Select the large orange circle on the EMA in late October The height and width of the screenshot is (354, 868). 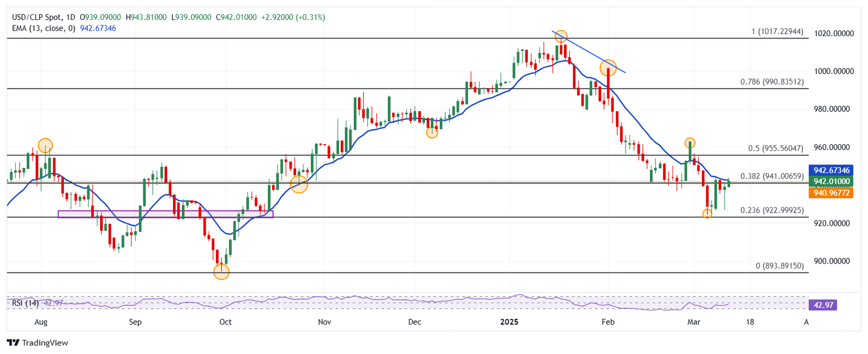(x=299, y=184)
